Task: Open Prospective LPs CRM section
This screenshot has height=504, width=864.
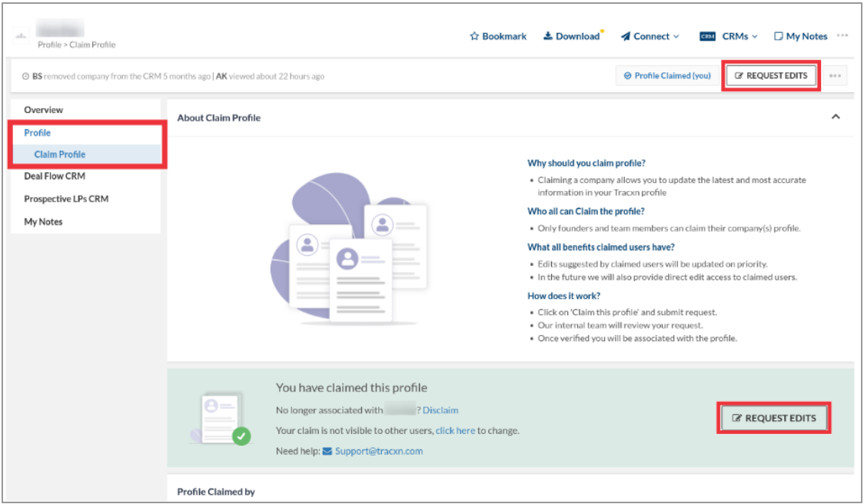Action: tap(66, 198)
